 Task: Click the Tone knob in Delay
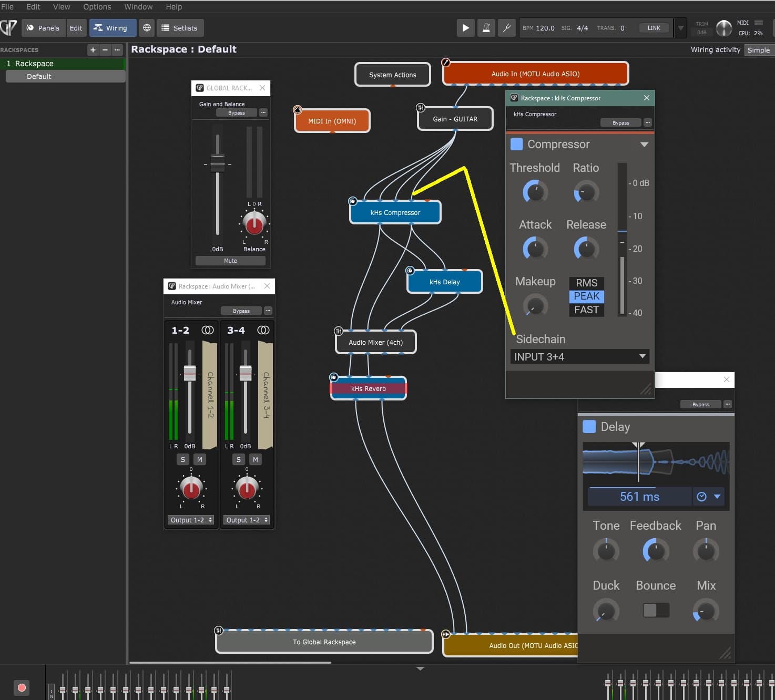(x=606, y=551)
